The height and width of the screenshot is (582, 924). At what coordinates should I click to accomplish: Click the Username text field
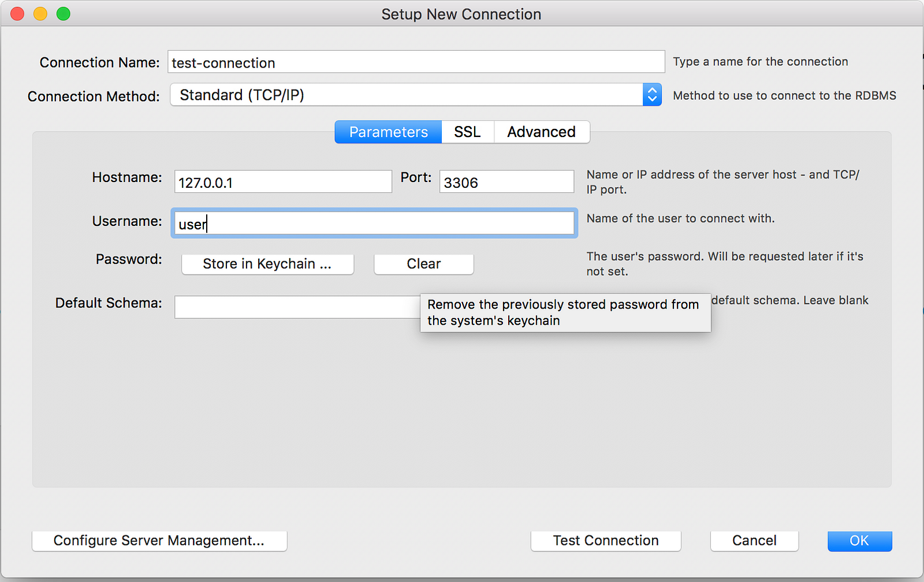pos(374,223)
